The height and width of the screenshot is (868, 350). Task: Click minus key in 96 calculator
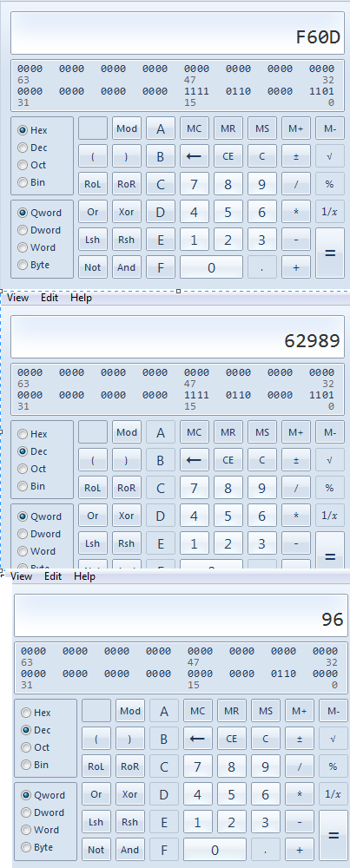(299, 821)
